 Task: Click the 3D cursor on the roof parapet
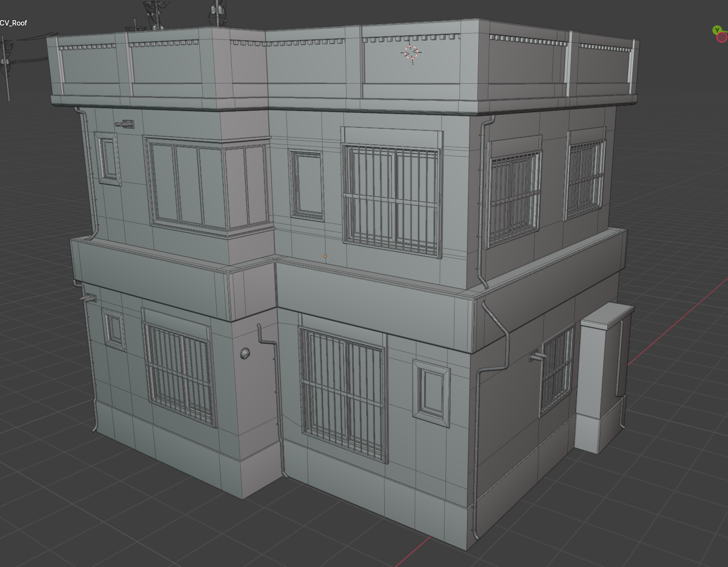point(411,52)
